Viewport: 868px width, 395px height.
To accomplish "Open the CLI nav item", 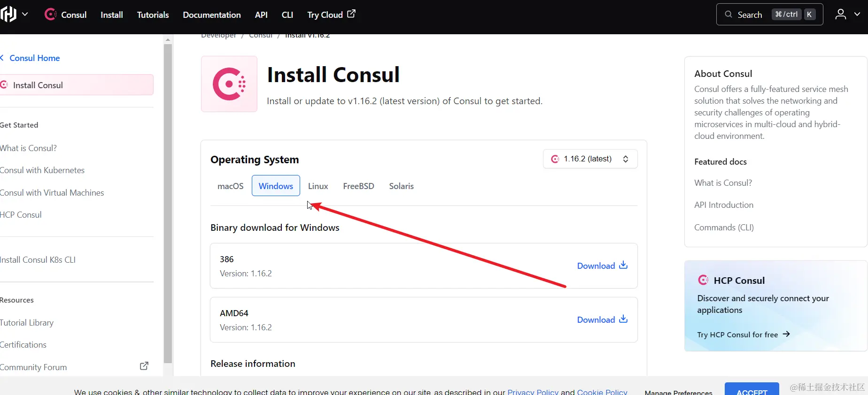I will click(x=287, y=15).
